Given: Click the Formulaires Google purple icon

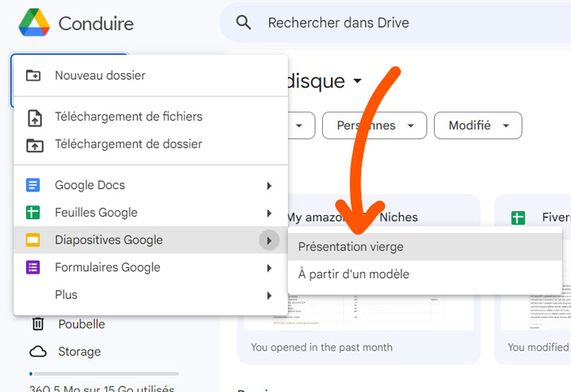Looking at the screenshot, I should click(x=33, y=267).
